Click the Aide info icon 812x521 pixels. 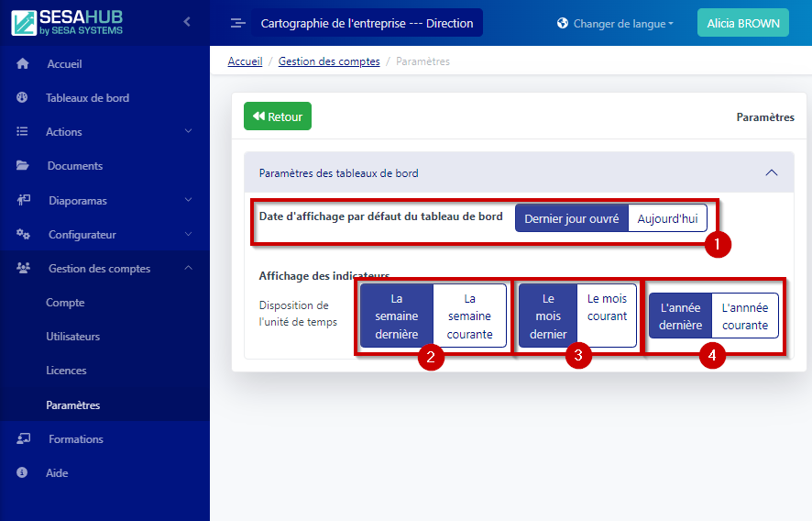click(x=23, y=473)
